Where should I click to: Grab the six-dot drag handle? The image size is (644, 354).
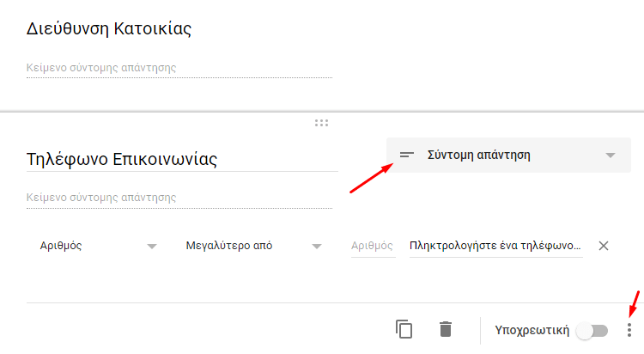(322, 123)
